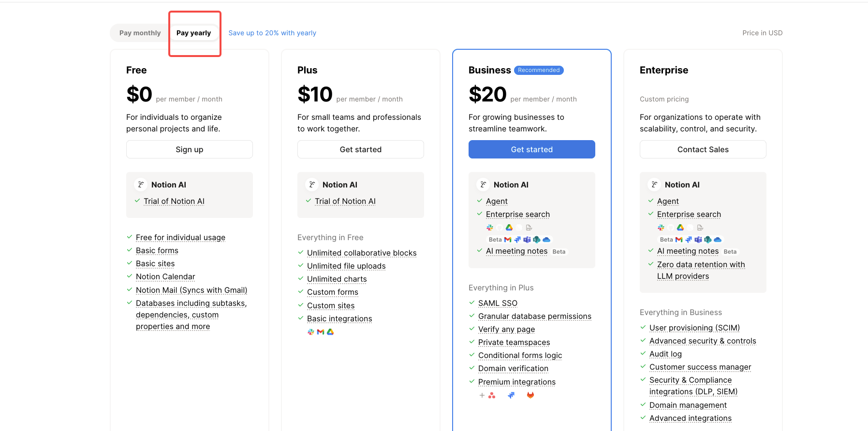Screen dimensions: 868x431
Task: Click the SharePoint icon in Enterprise plan
Action: [x=708, y=240]
